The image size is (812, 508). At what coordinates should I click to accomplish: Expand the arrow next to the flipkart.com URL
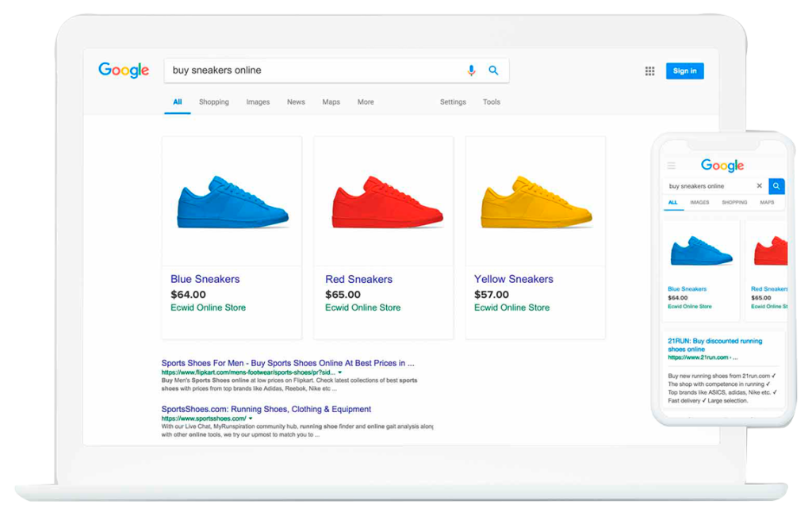(x=340, y=372)
